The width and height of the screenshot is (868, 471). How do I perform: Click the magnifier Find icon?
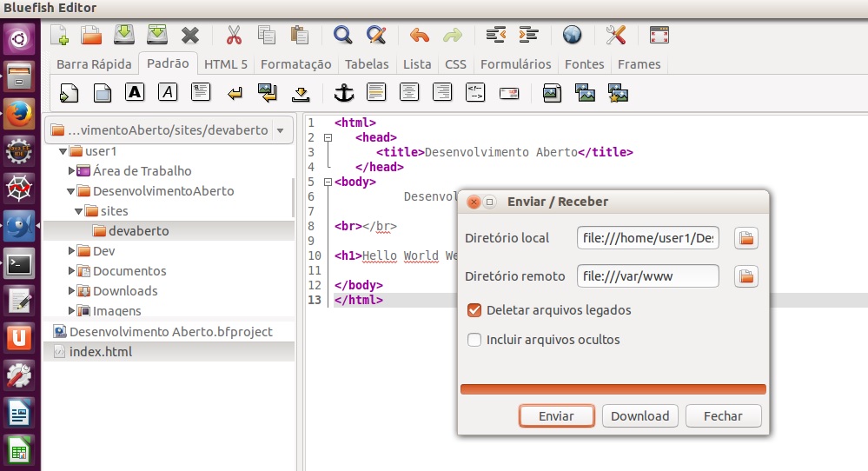pos(343,35)
